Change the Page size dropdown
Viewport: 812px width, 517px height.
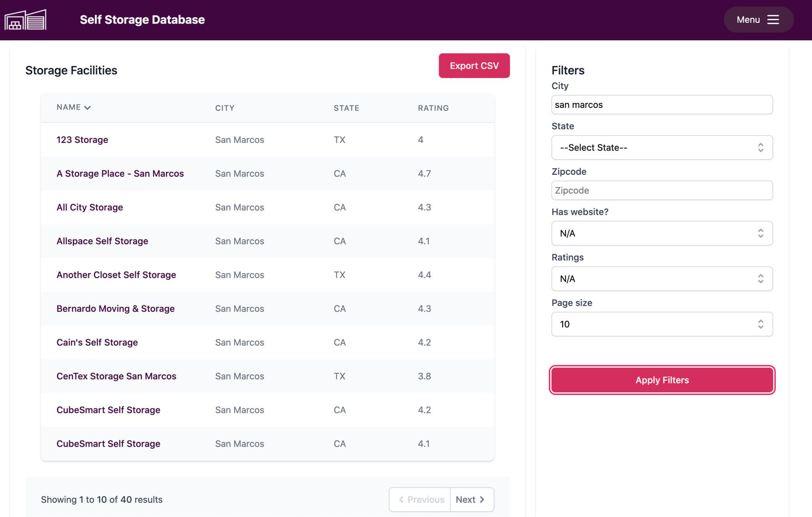(x=662, y=324)
